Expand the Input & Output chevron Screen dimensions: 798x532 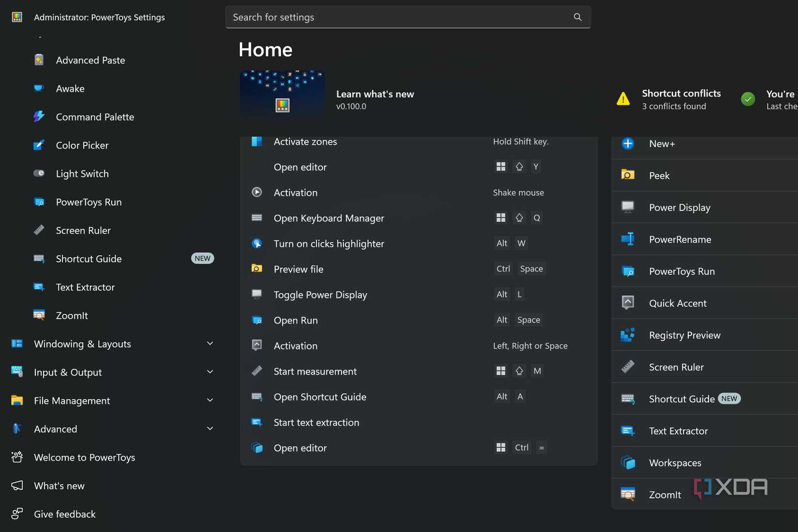210,372
